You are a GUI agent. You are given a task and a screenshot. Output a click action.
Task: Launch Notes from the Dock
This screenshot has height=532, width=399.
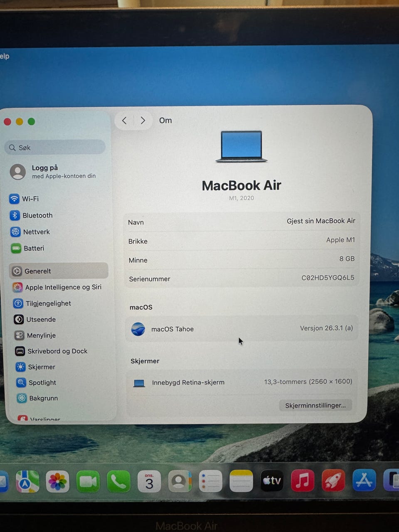coord(241,481)
